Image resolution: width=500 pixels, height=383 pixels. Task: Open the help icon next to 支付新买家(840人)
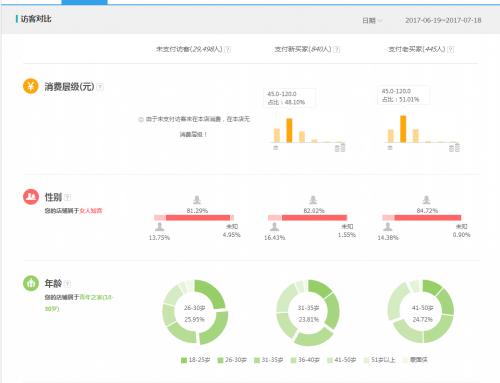tap(337, 49)
